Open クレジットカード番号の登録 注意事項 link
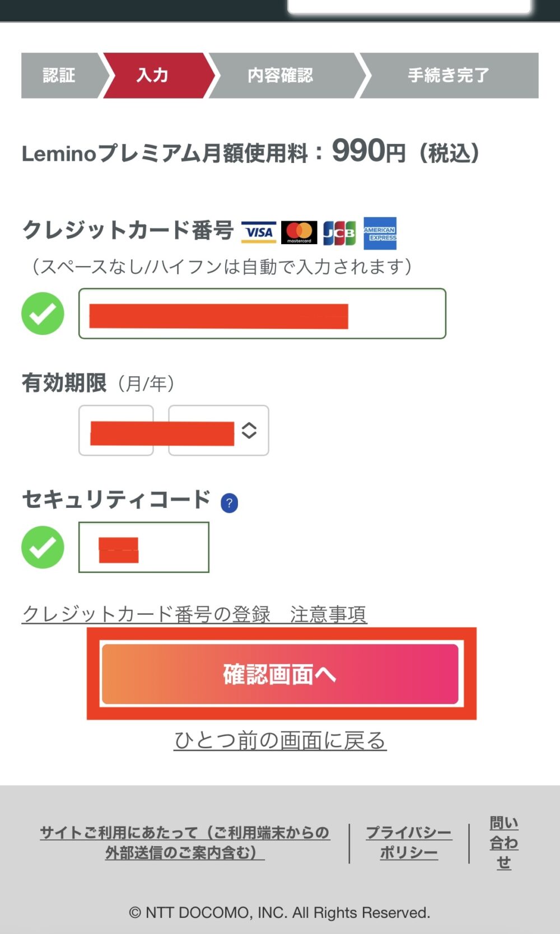560x934 pixels. coord(194,615)
